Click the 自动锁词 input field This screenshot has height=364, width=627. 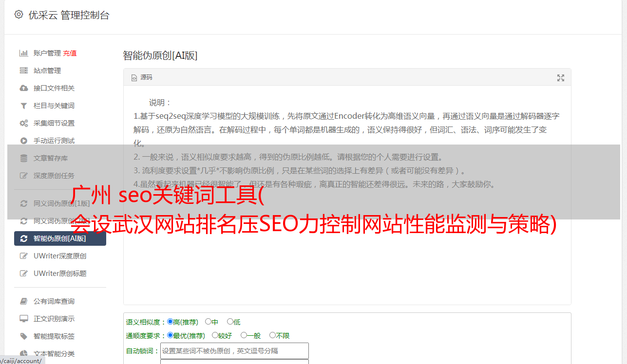[x=234, y=351]
